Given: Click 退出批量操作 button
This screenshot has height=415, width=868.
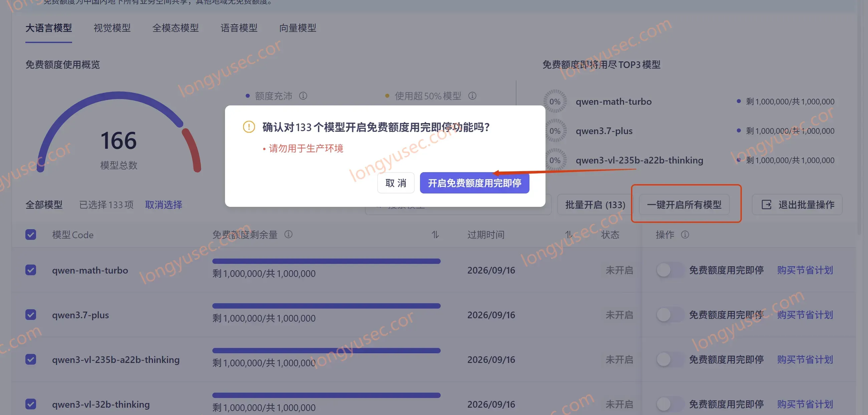Looking at the screenshot, I should click(797, 204).
